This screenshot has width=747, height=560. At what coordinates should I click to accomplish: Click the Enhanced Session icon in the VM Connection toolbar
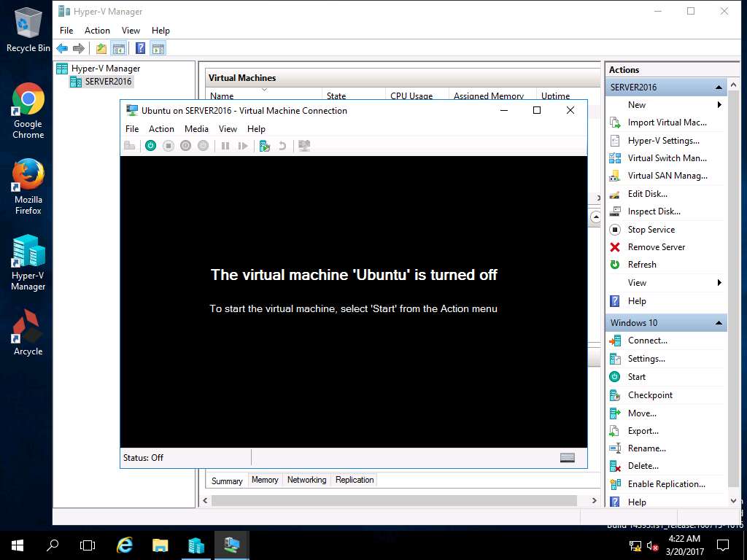pos(304,146)
